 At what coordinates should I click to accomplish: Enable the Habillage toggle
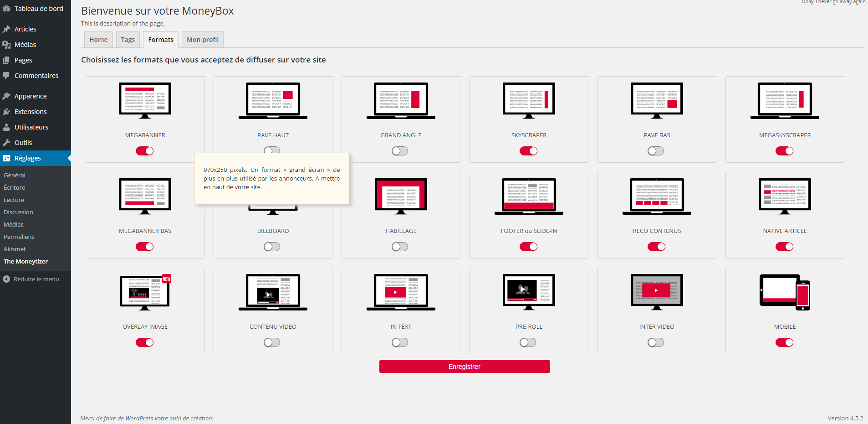(400, 247)
